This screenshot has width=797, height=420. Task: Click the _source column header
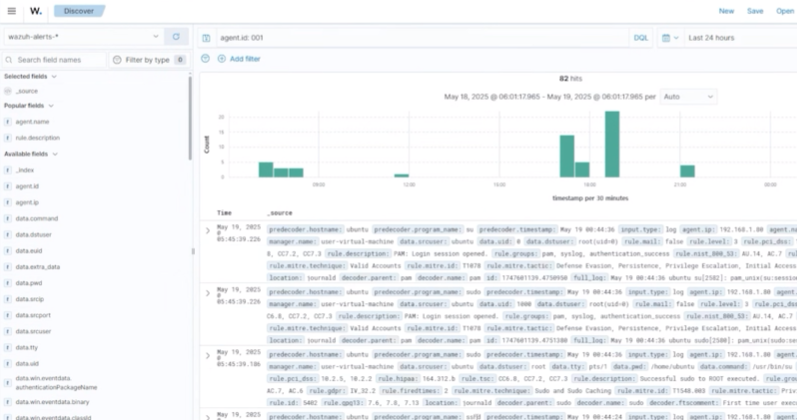click(280, 213)
